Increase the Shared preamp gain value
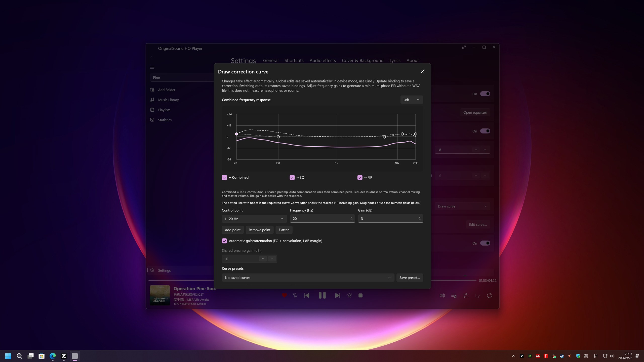 (x=263, y=259)
